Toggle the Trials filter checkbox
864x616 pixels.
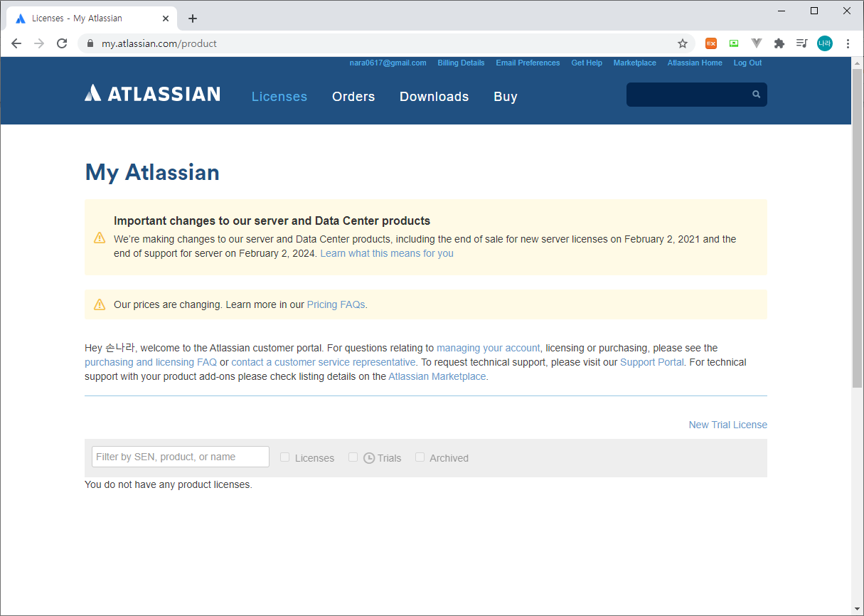tap(353, 457)
